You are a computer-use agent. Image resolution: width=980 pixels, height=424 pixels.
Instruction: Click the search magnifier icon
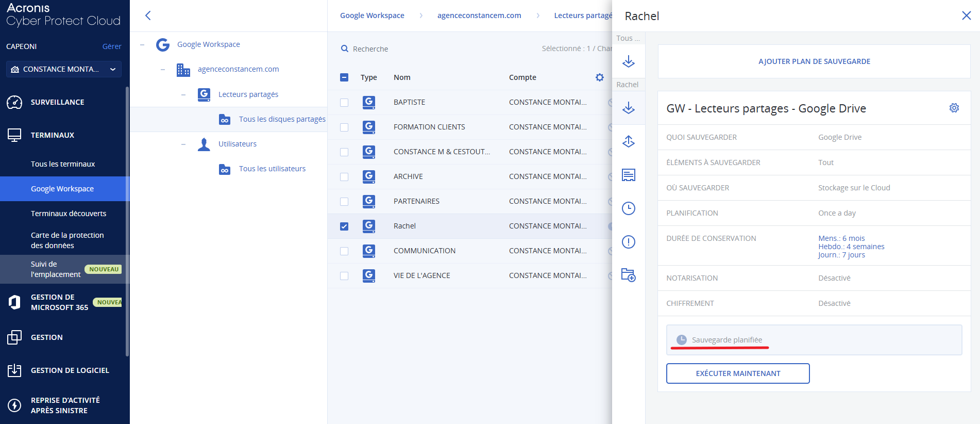coord(345,49)
